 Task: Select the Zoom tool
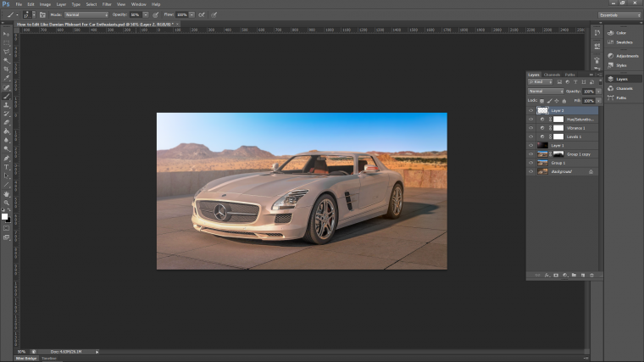click(x=6, y=203)
